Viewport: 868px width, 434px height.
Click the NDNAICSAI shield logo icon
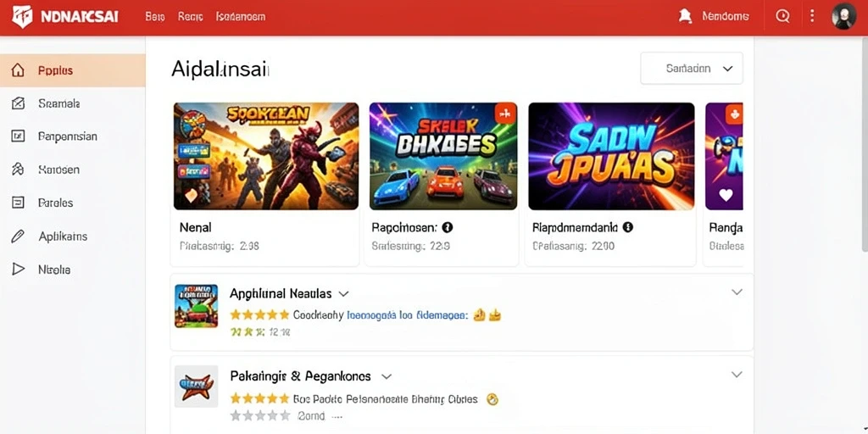tap(22, 17)
